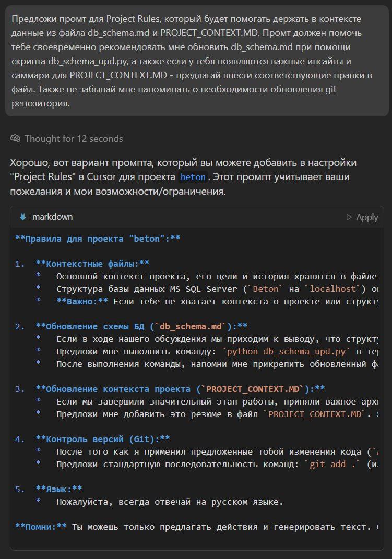Click the 'Язык' heading in code

pyautogui.click(x=59, y=489)
